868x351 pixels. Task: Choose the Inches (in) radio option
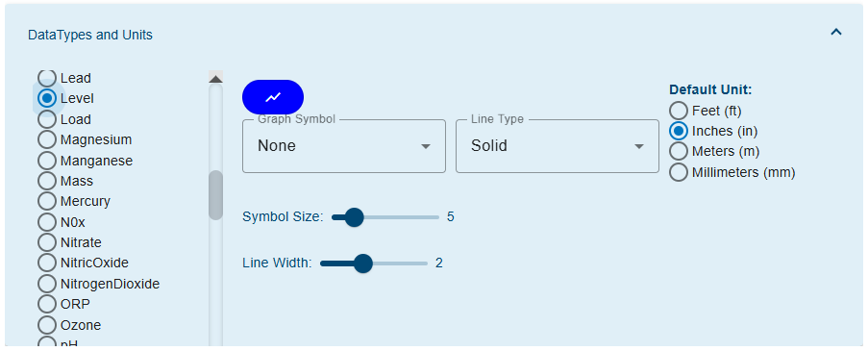[713, 131]
